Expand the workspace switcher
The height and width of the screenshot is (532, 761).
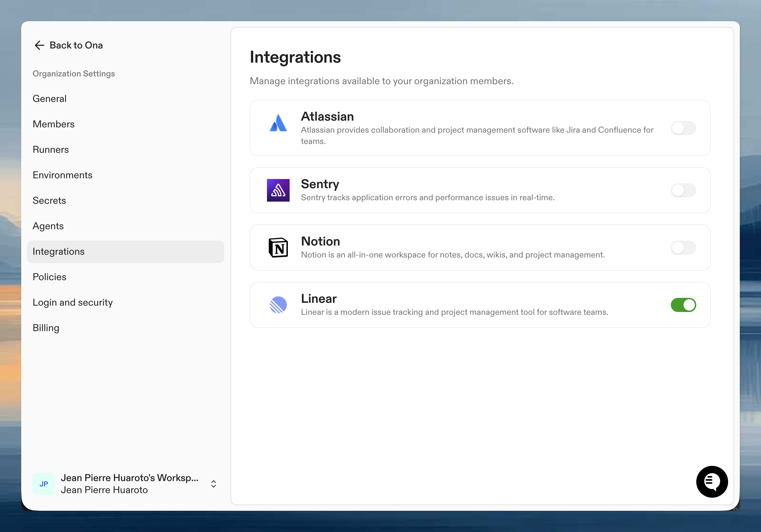click(214, 484)
